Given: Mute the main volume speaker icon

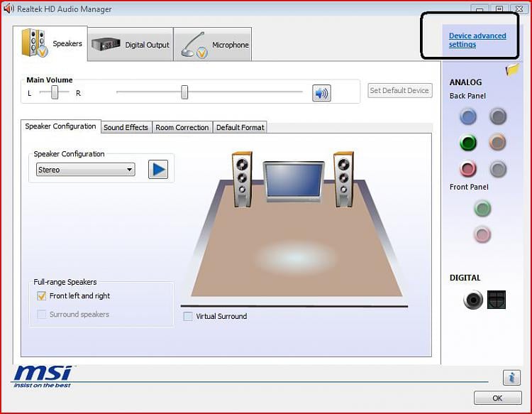Looking at the screenshot, I should [321, 93].
